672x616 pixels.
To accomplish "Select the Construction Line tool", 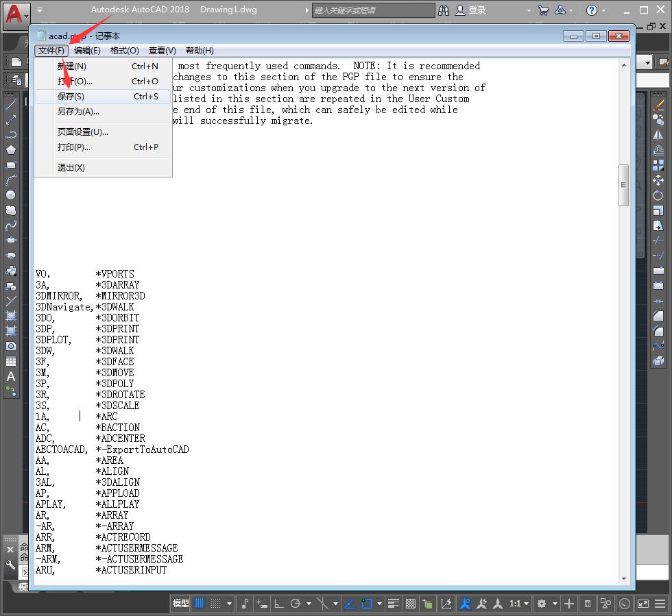I will coord(11,119).
